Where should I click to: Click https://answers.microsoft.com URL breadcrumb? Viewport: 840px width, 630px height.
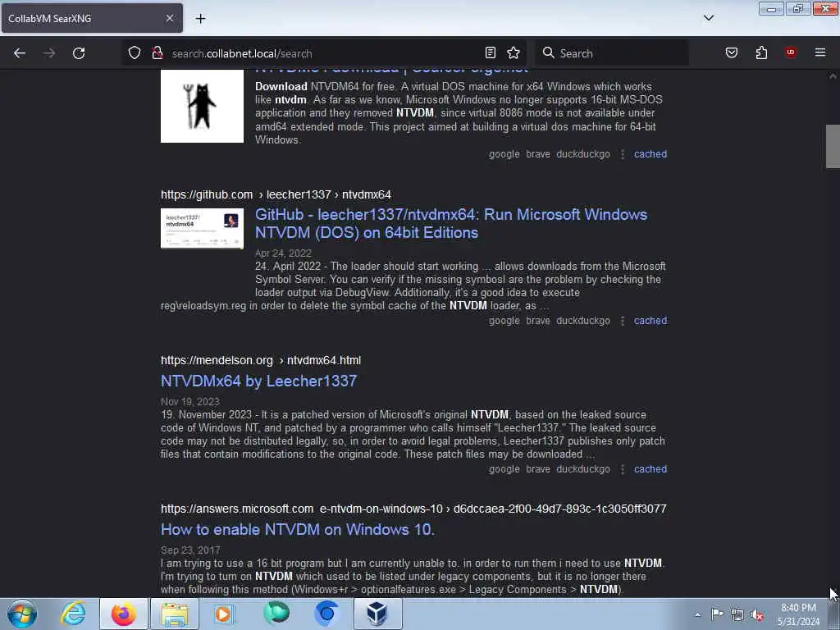click(237, 509)
